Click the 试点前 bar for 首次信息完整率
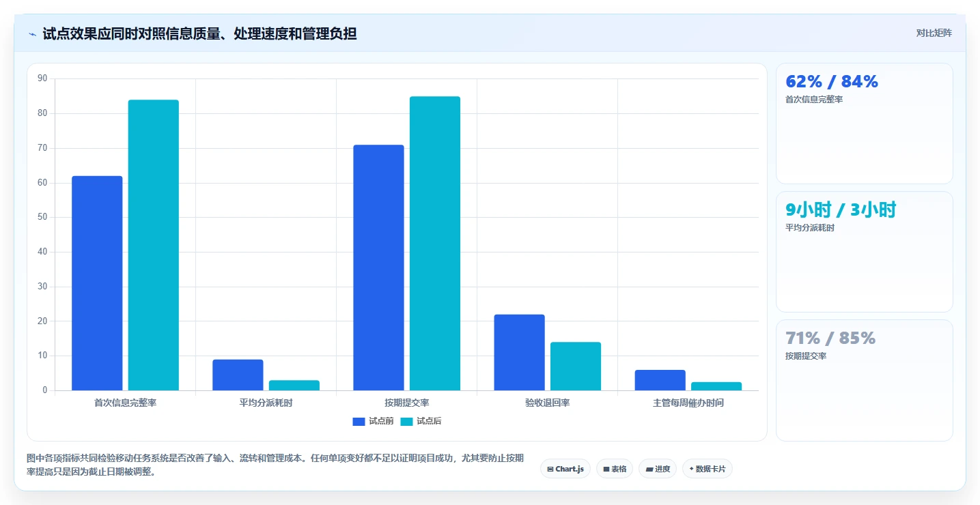The height and width of the screenshot is (505, 980). pos(97,283)
